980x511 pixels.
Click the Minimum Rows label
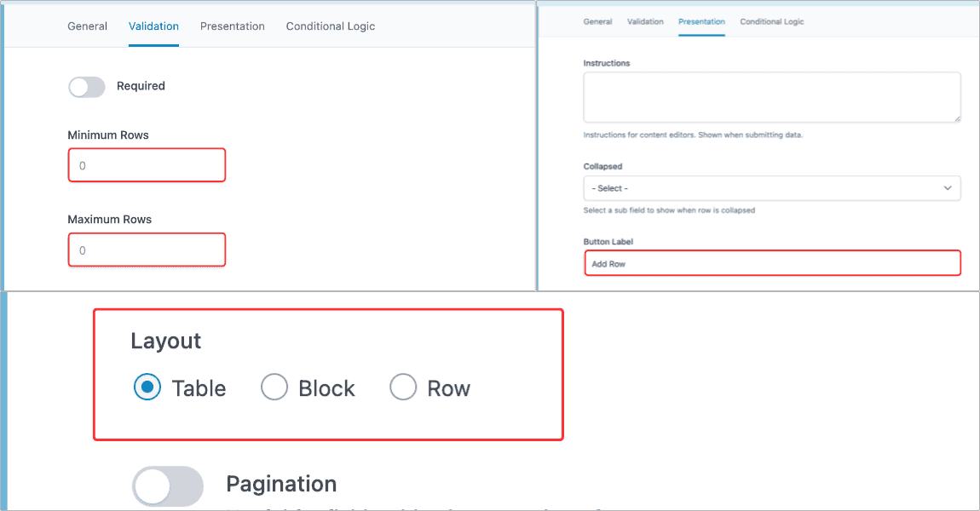108,135
